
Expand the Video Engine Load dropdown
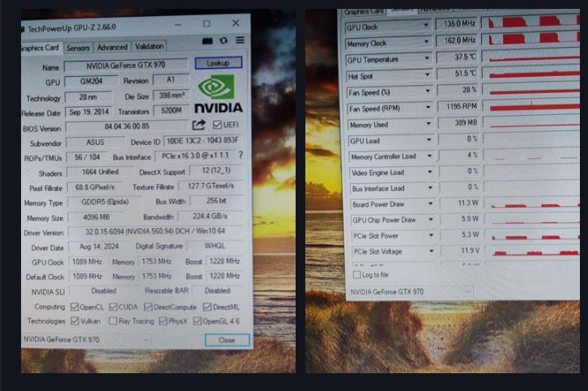(x=430, y=172)
